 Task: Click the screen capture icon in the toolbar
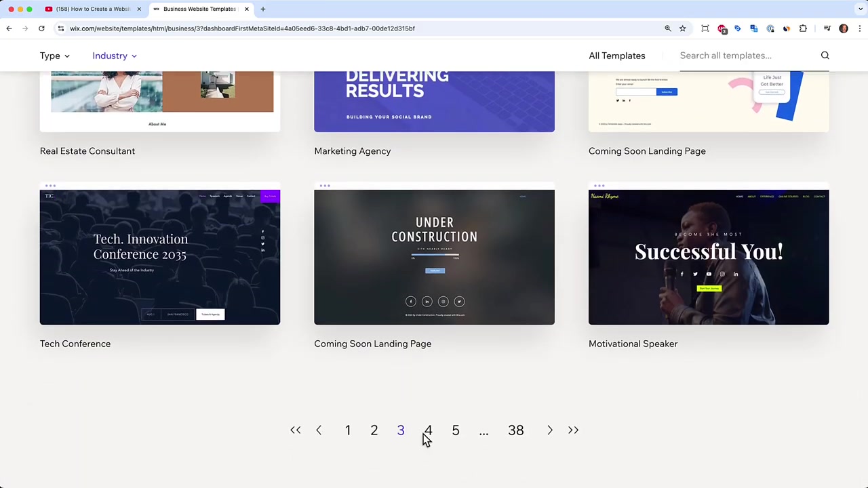(705, 28)
